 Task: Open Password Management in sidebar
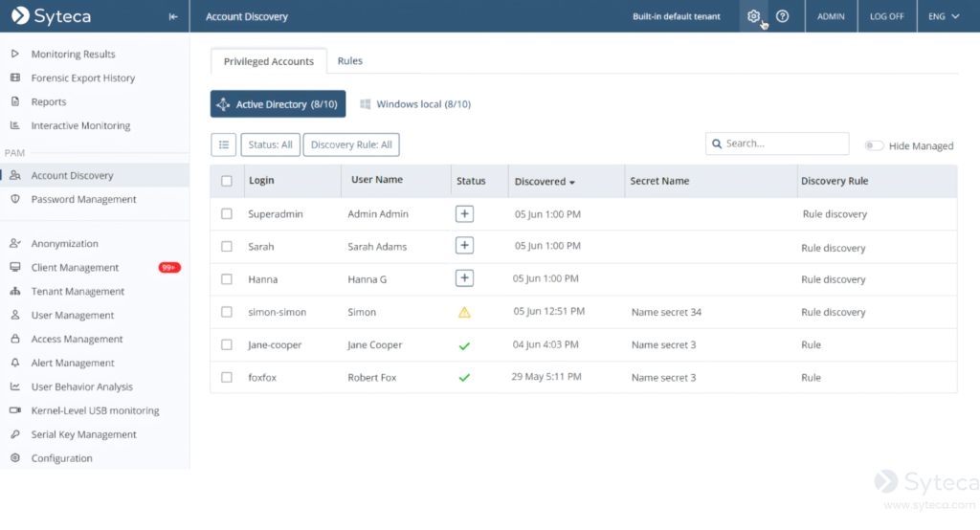click(x=84, y=199)
